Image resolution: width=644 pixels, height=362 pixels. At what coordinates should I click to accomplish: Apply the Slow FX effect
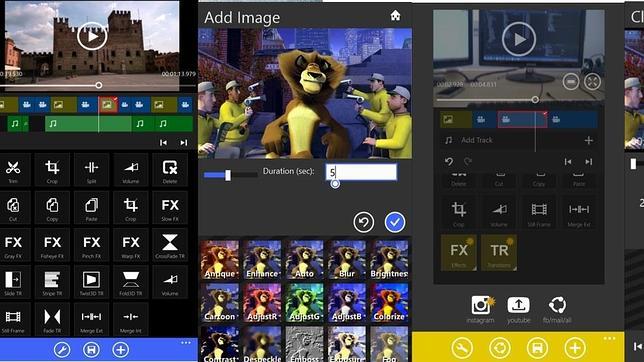pos(170,208)
